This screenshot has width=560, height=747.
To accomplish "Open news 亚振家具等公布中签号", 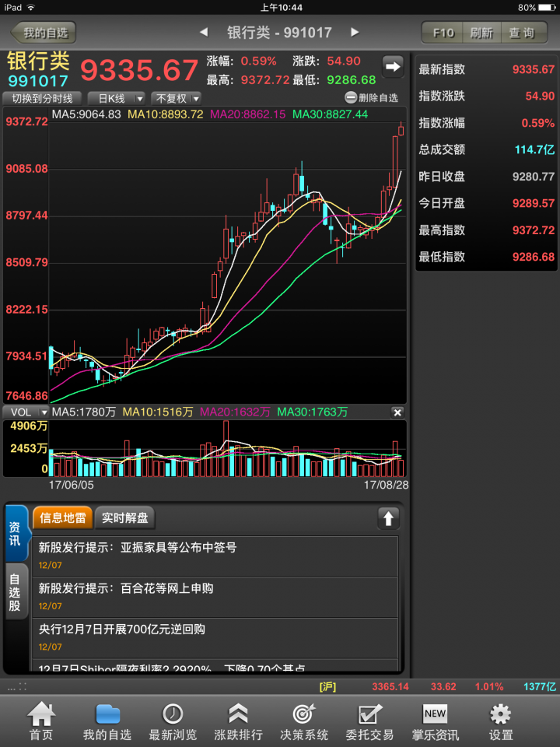I will (215, 557).
